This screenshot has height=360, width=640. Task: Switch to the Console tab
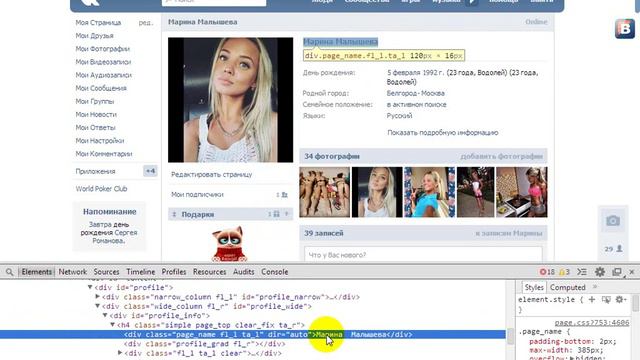tap(274, 272)
